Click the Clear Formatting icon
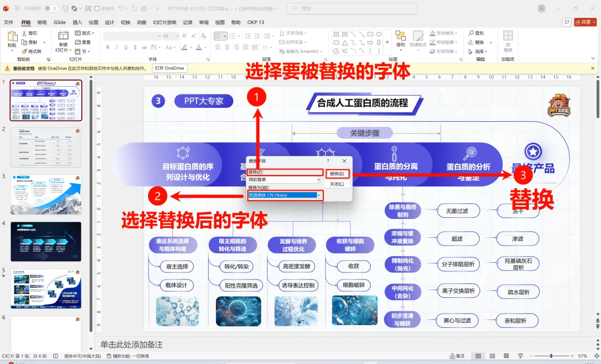601x364 pixels. point(204,36)
